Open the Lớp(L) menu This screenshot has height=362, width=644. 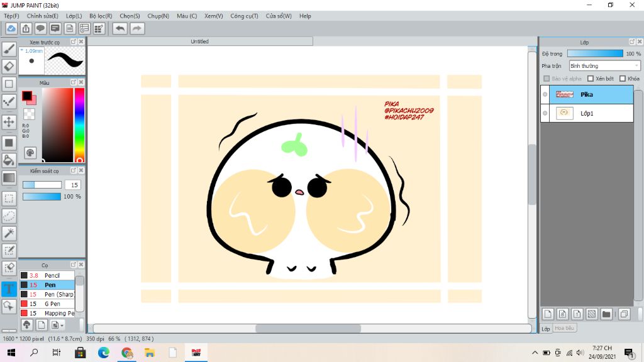pyautogui.click(x=74, y=16)
